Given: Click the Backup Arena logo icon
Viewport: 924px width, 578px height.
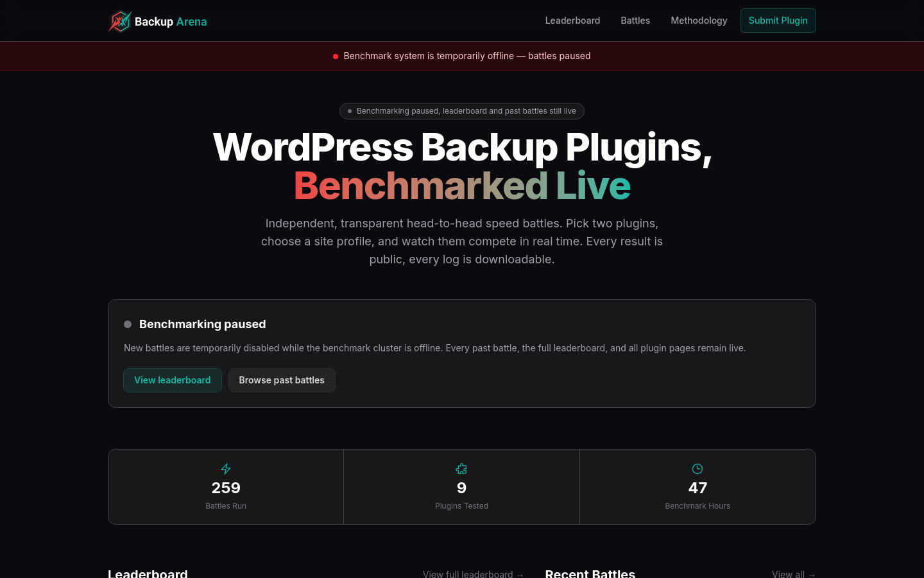Looking at the screenshot, I should (x=119, y=21).
